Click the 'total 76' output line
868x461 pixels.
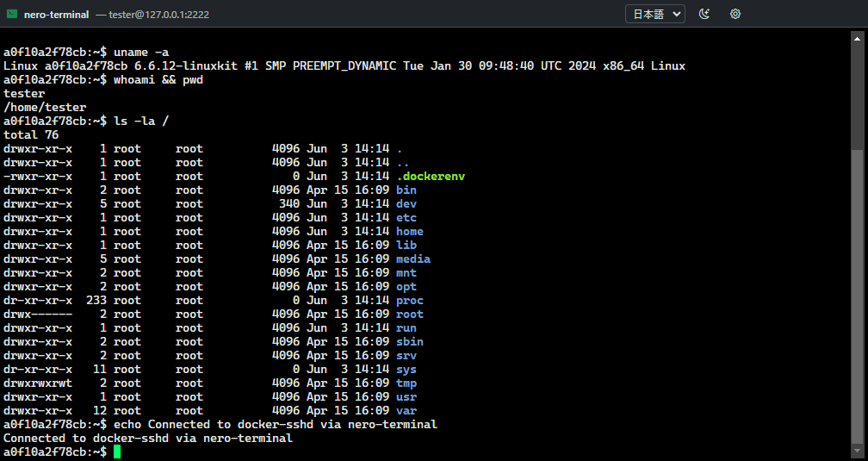31,134
